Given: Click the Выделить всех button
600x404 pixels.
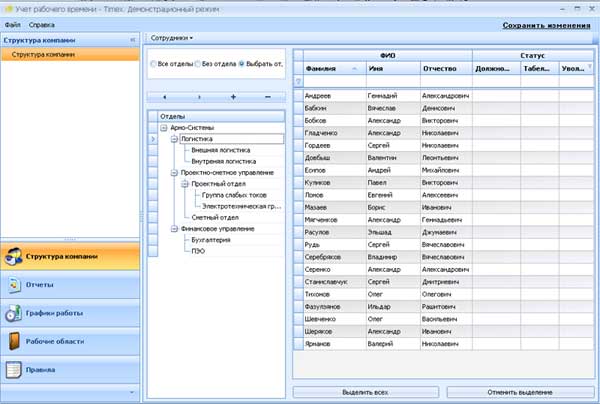Looking at the screenshot, I should click(366, 392).
